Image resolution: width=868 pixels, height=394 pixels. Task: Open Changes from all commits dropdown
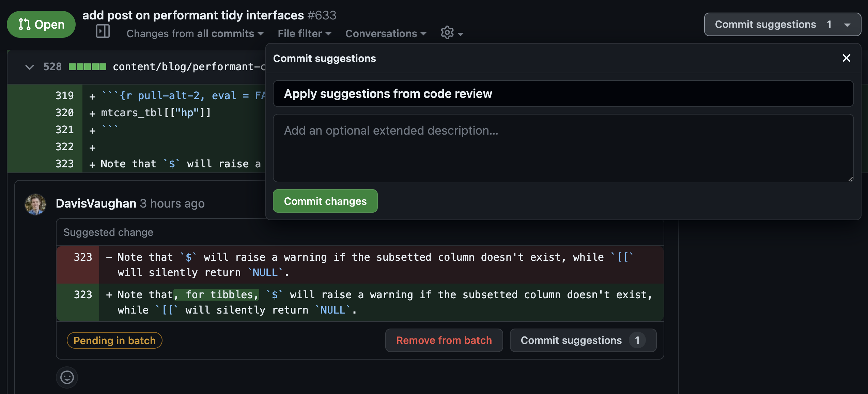coord(195,33)
